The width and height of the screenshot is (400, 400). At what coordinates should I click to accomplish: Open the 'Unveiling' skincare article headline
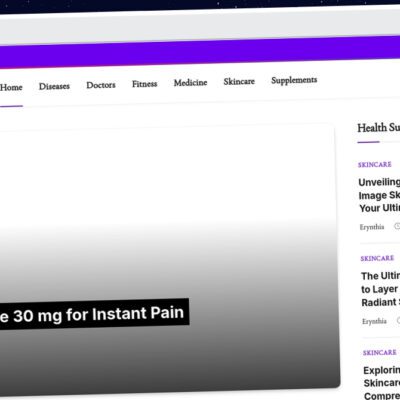[x=379, y=195]
